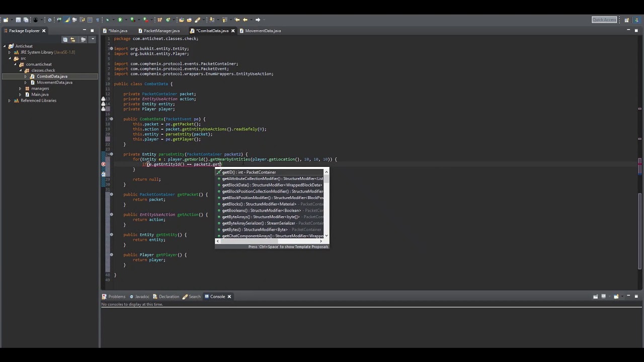The height and width of the screenshot is (362, 644).
Task: Click content assist horizontal scroll right arrow
Action: (320, 241)
